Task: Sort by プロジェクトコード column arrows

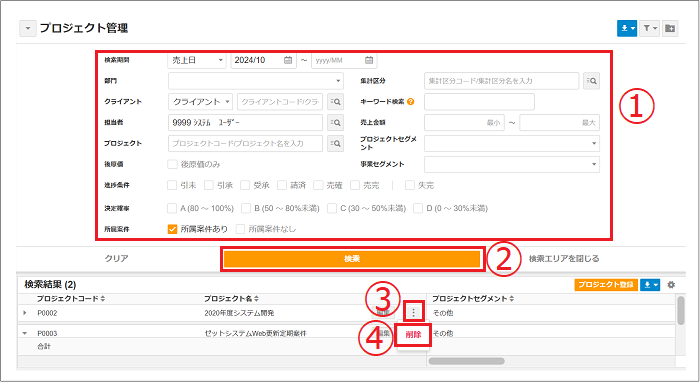Action: click(103, 299)
